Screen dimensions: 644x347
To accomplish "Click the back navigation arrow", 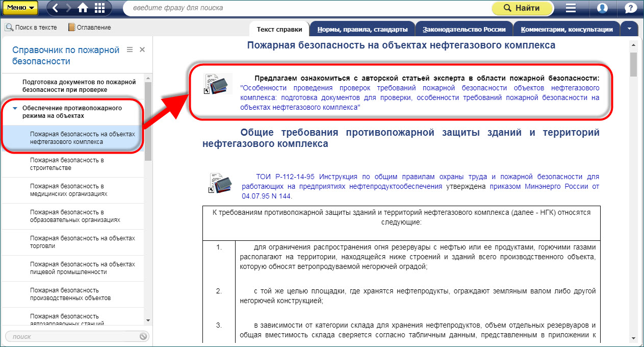I will click(x=56, y=8).
